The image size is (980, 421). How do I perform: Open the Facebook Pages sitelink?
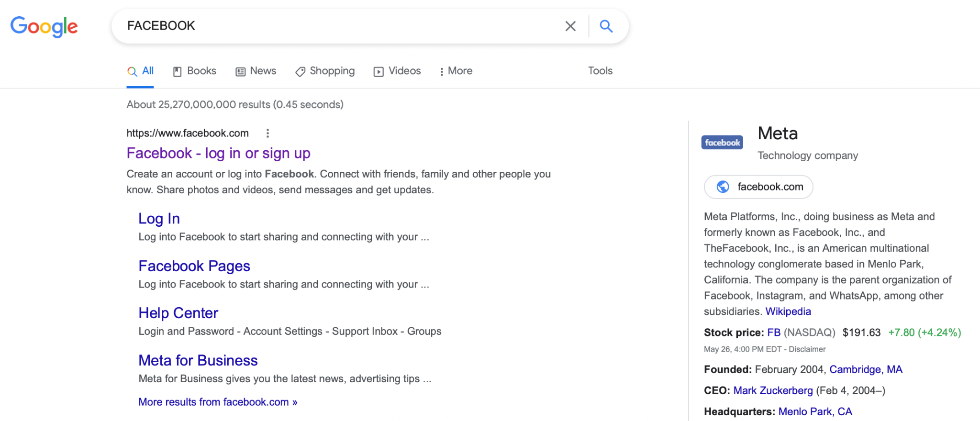coord(194,266)
